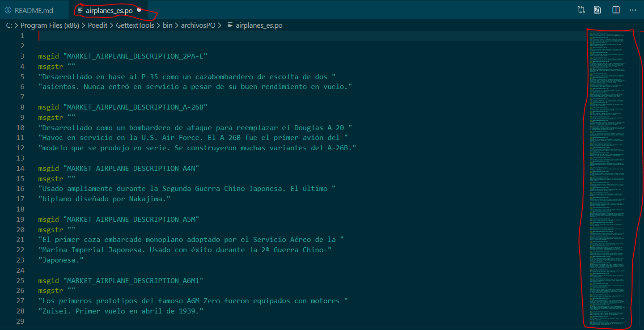Open the More Actions ellipsis menu

(633, 10)
